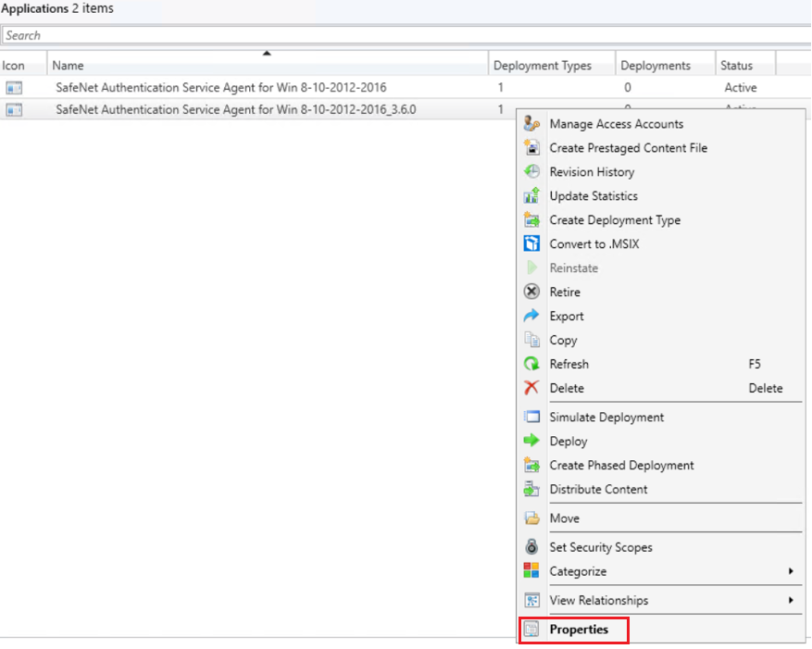
Task: Click the Create Deployment Type icon
Action: pyautogui.click(x=531, y=219)
